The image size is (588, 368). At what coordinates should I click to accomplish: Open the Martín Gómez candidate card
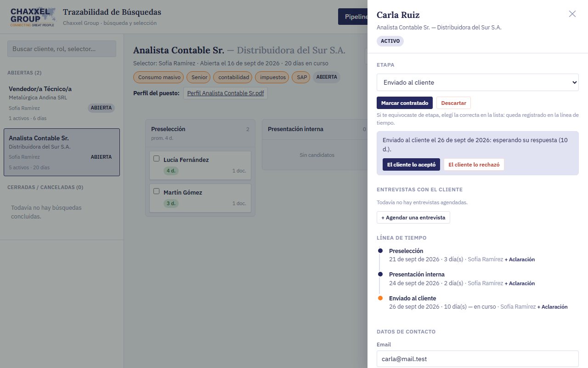200,198
